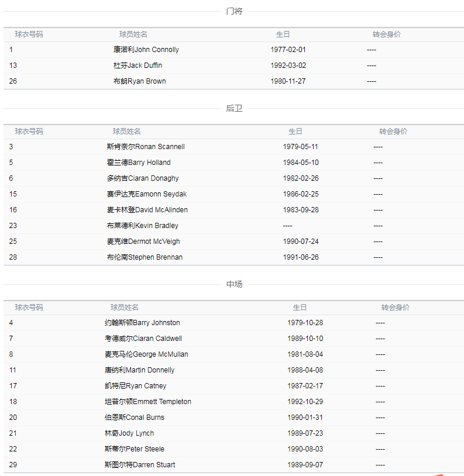Image resolution: width=464 pixels, height=476 pixels.
Task: Open 多纳吉Ciaran Donaghy's page
Action: [143, 178]
